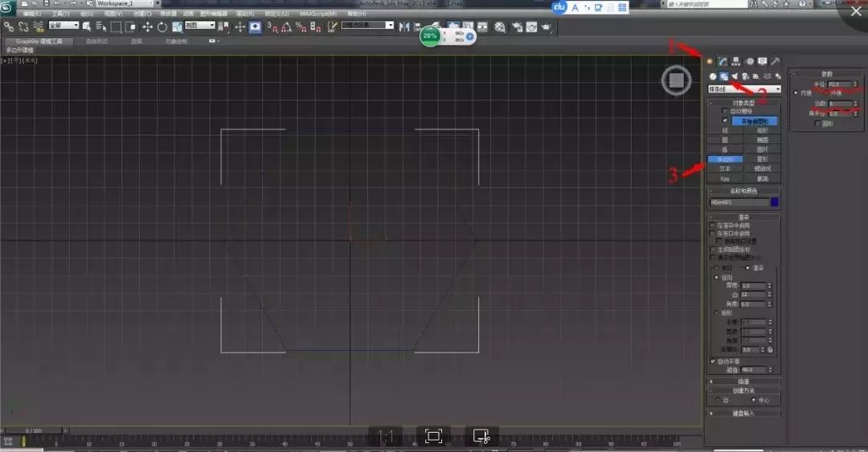Activate the Select and Move tool
This screenshot has width=868, height=452.
[147, 26]
